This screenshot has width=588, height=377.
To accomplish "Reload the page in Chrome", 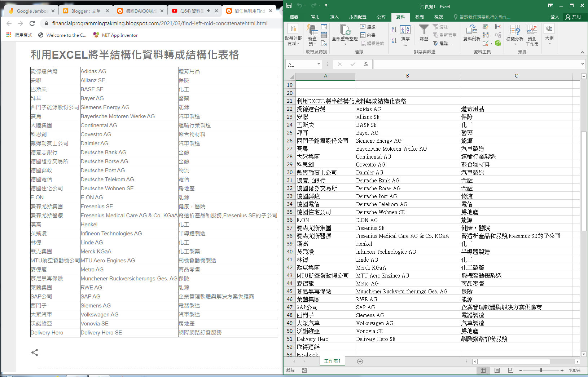I will (32, 23).
